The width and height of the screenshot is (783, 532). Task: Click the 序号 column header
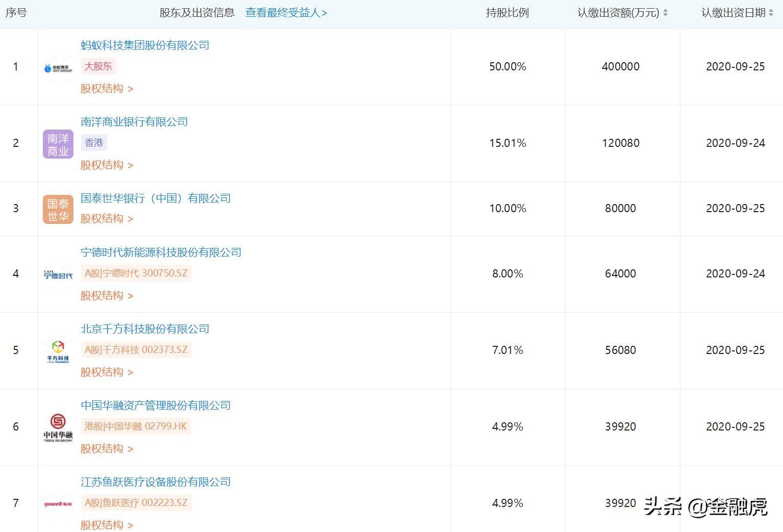(16, 13)
